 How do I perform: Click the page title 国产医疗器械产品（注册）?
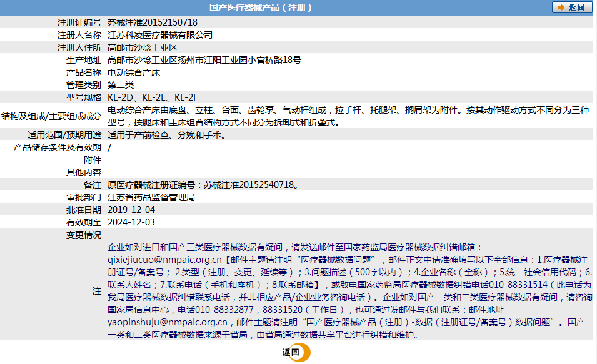point(261,7)
